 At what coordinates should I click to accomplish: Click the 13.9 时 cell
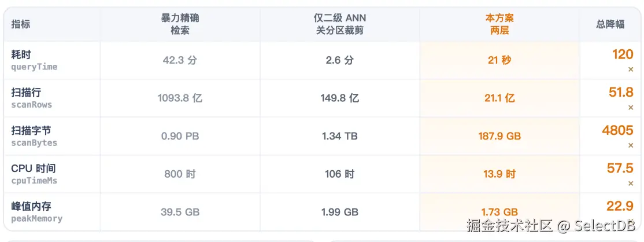pos(499,174)
